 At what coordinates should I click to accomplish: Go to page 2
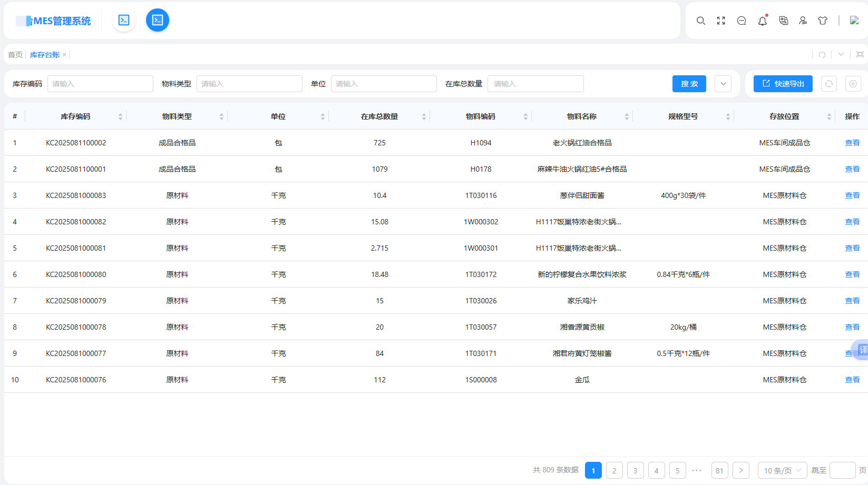[x=615, y=470]
